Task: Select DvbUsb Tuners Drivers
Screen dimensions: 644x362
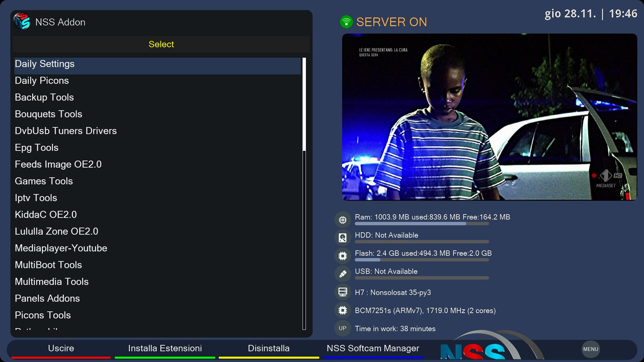Action: point(157,131)
